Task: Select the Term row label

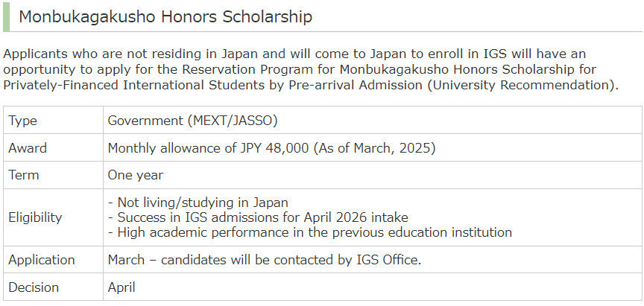Action: click(x=23, y=175)
